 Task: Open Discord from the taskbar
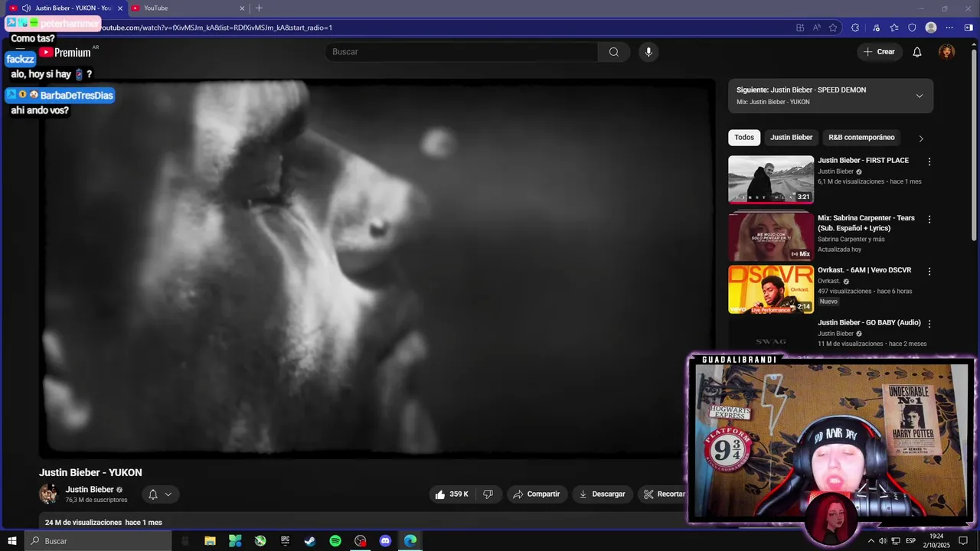tap(385, 541)
